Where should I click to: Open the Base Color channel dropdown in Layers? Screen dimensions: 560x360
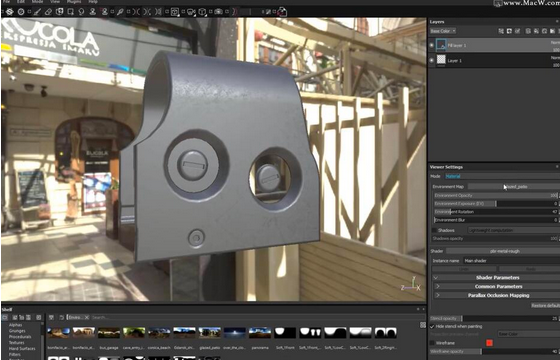(x=443, y=31)
